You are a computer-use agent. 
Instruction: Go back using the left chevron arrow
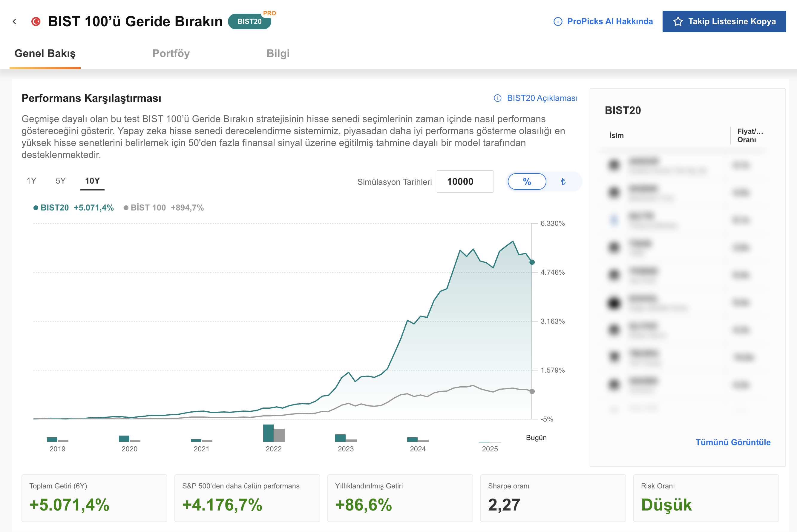[14, 22]
